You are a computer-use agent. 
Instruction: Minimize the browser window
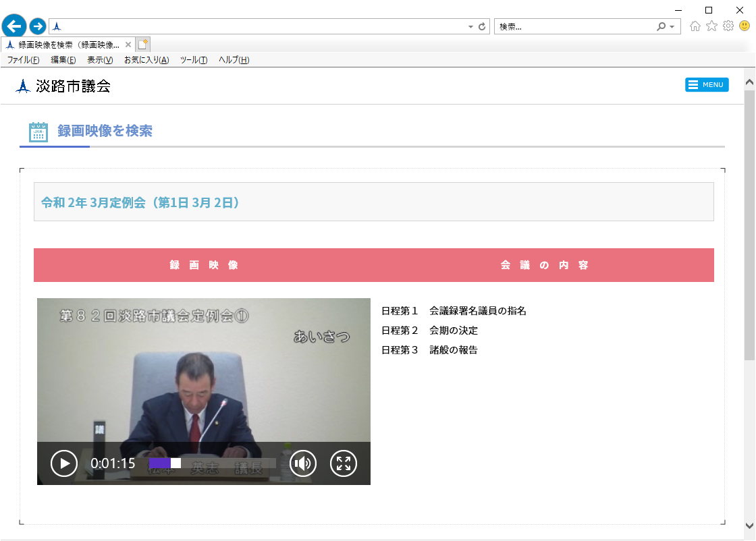678,10
